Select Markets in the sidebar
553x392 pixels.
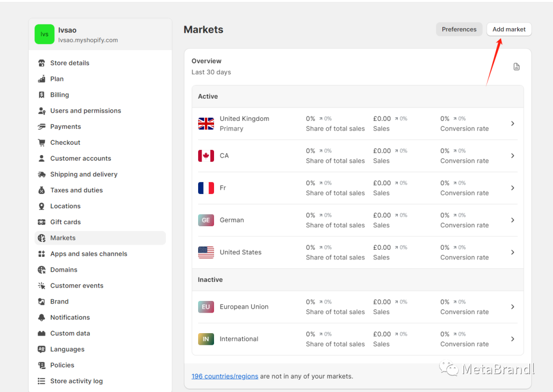[x=100, y=238]
